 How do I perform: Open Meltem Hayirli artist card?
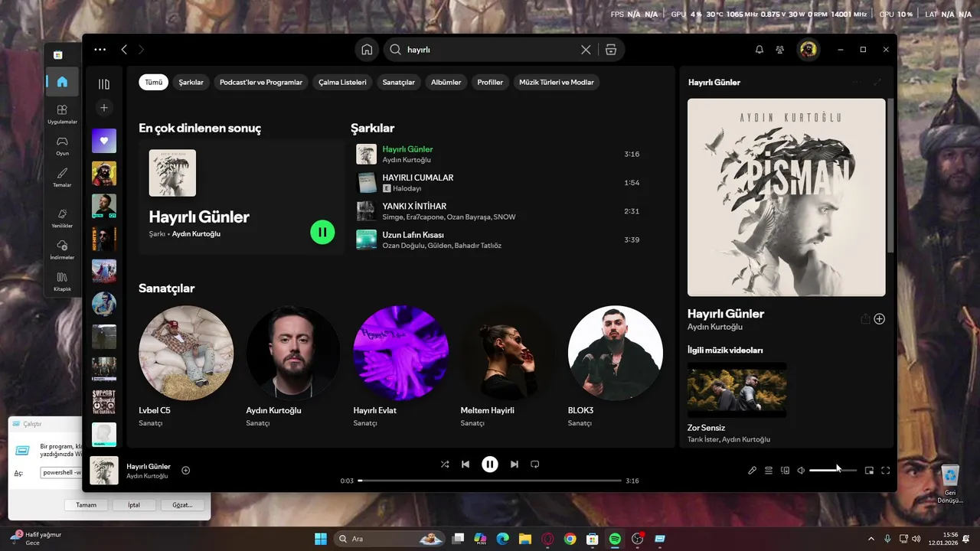point(508,367)
